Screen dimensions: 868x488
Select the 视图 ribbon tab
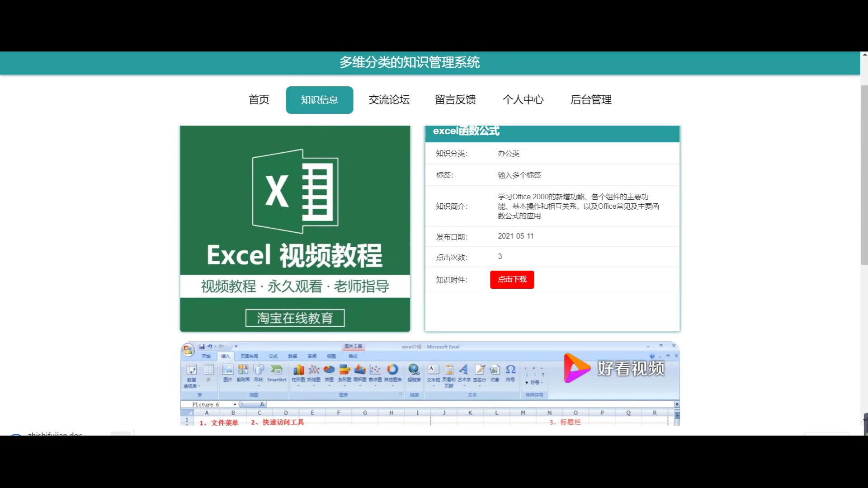point(331,356)
